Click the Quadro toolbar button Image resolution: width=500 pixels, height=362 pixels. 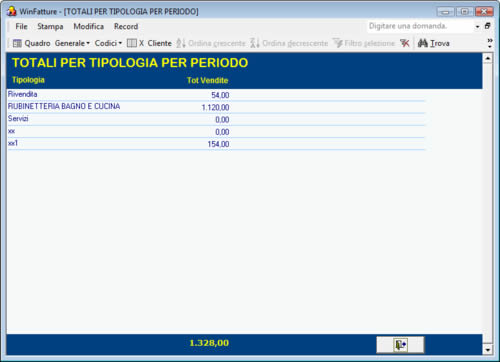click(31, 43)
